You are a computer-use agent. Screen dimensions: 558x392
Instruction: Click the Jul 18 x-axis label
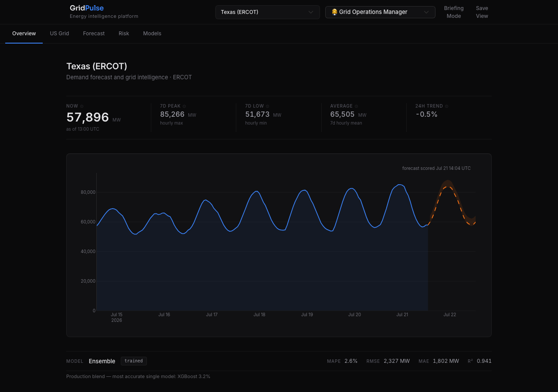point(259,314)
